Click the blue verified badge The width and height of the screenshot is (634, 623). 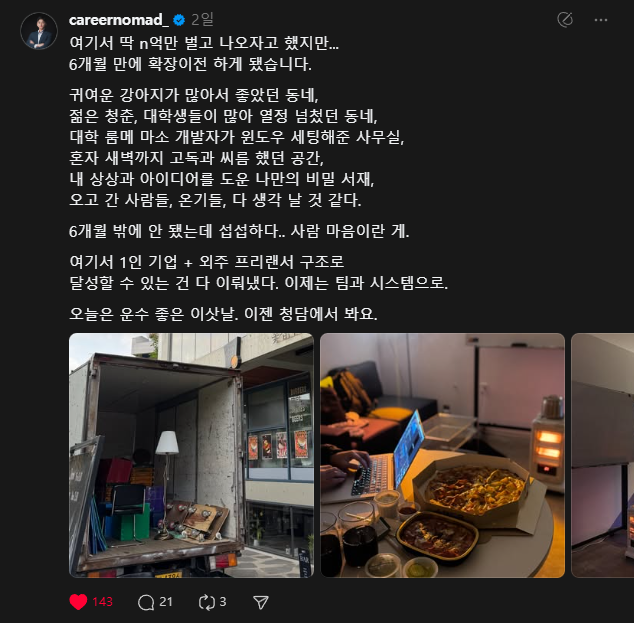click(179, 20)
